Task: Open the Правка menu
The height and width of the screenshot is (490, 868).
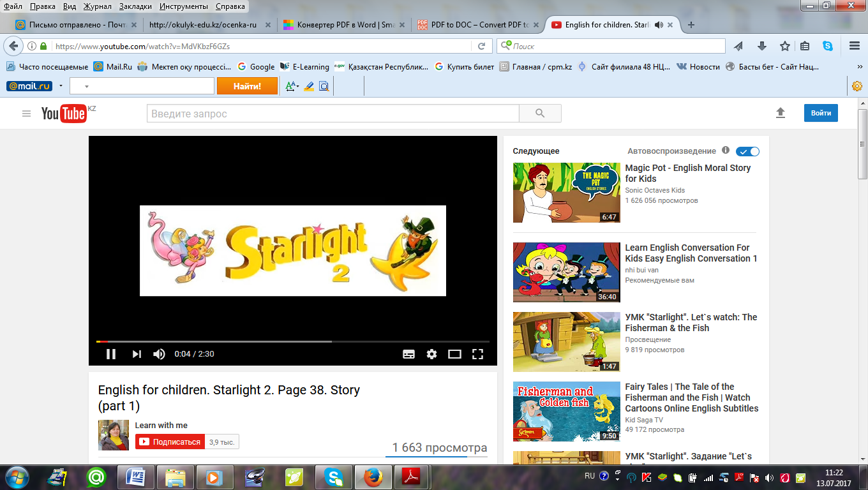Action: coord(43,6)
